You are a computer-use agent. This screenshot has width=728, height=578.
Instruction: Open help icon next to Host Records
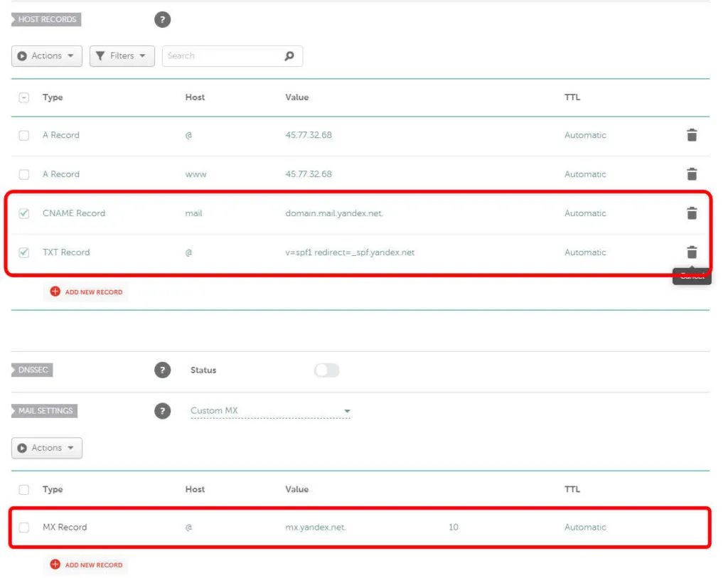[x=162, y=20]
